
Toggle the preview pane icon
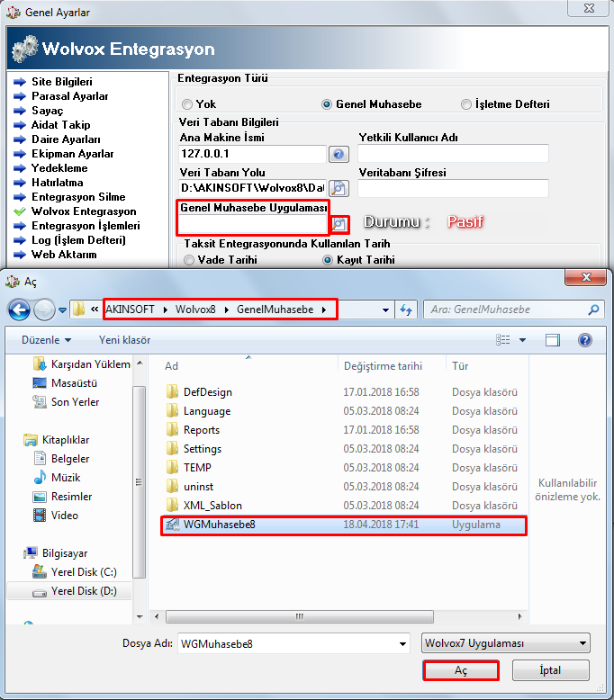click(553, 340)
